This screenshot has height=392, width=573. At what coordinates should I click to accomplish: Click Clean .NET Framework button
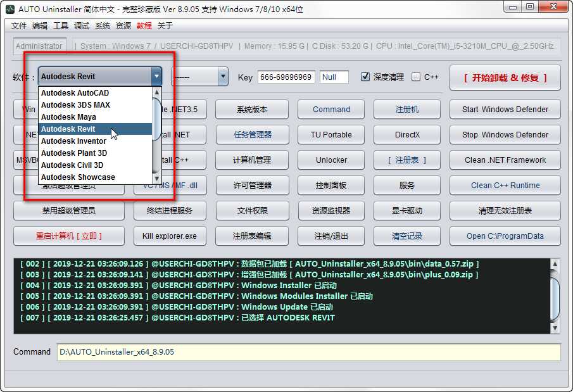505,160
